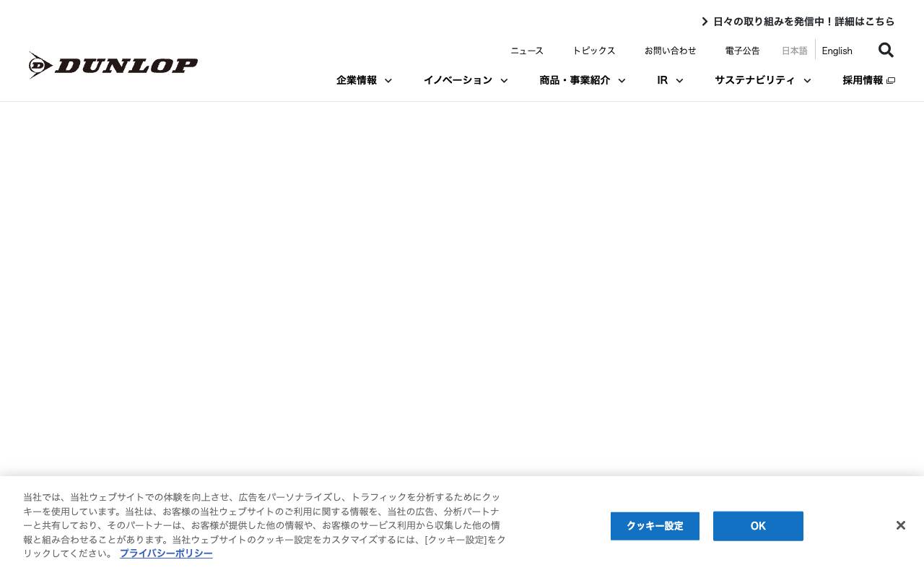
Task: Open the 日々の取り組みを発信中 banner link
Action: 803,21
